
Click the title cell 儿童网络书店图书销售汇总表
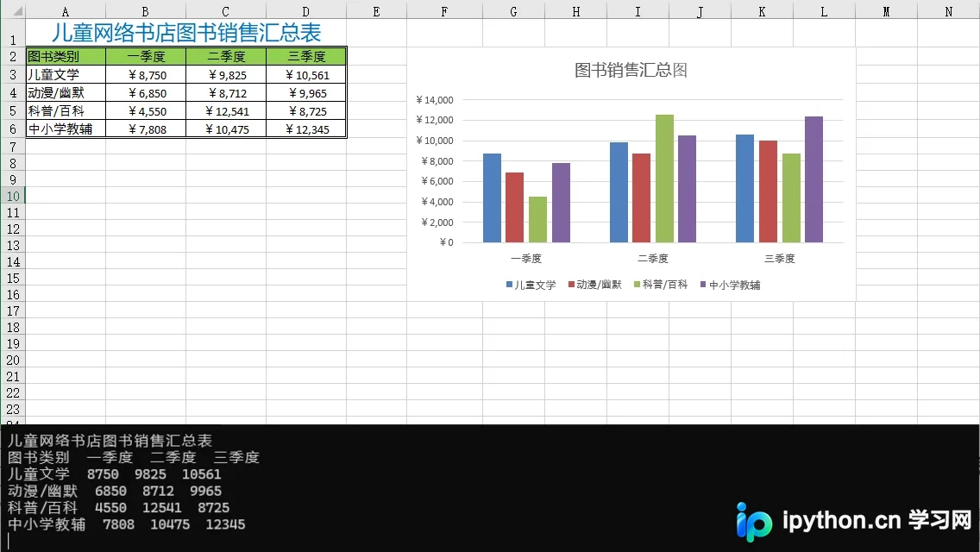click(186, 33)
